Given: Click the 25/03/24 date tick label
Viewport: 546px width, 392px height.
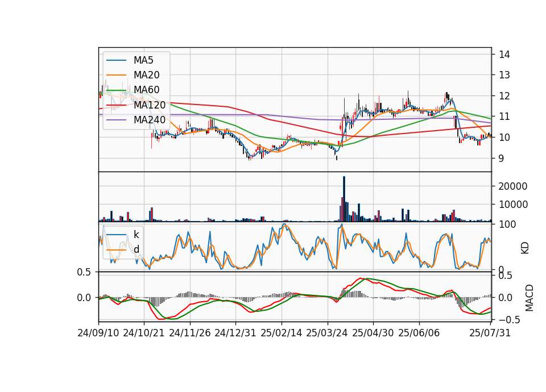Looking at the screenshot, I should (327, 333).
